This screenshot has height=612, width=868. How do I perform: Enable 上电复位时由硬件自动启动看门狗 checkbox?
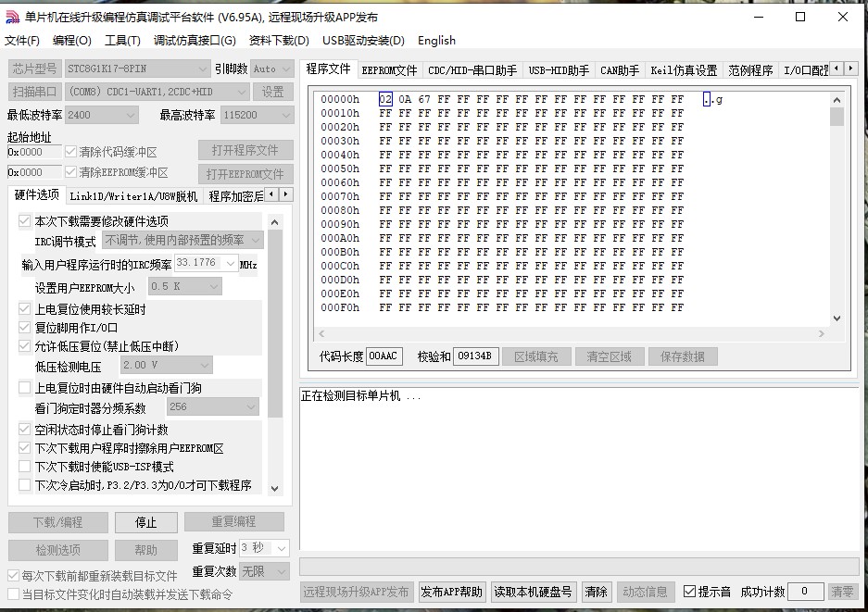coord(24,388)
